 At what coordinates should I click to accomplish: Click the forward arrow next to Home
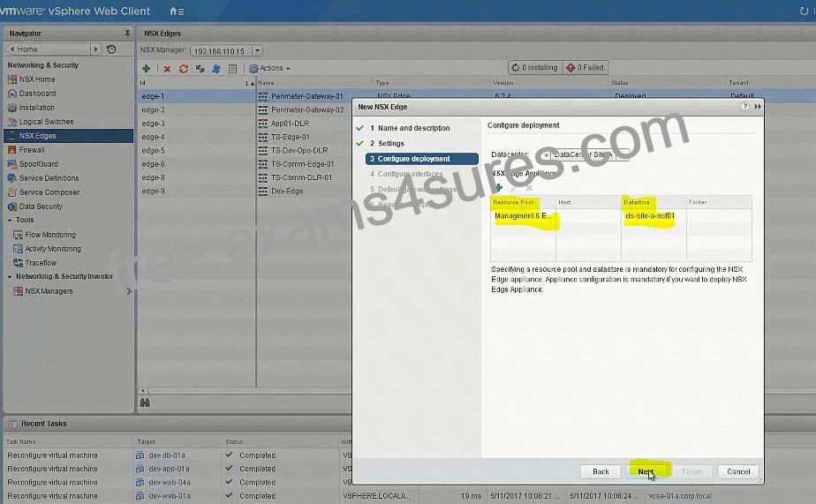[95, 49]
